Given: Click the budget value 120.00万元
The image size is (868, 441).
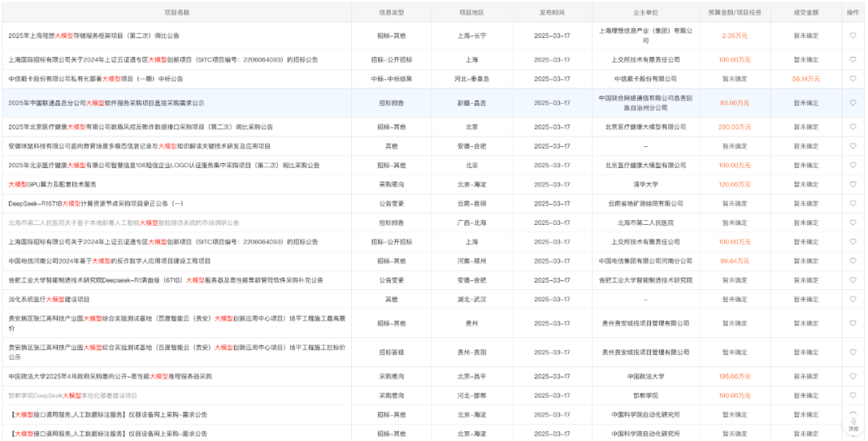Looking at the screenshot, I should pyautogui.click(x=735, y=184).
